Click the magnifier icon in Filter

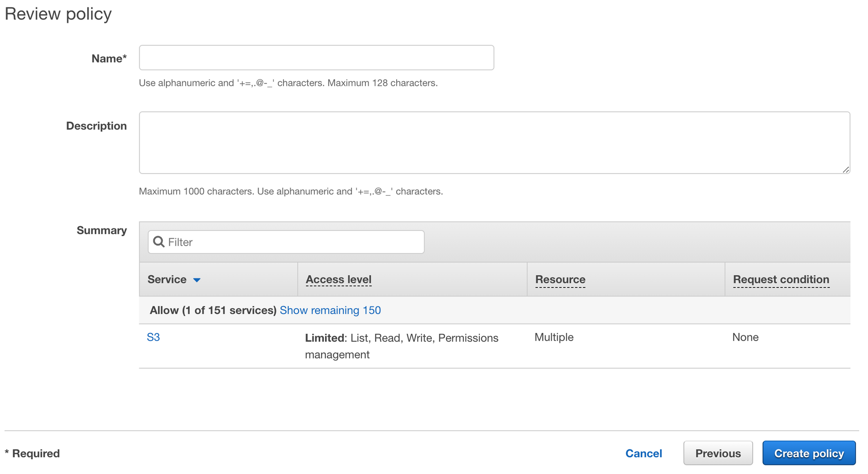tap(159, 242)
